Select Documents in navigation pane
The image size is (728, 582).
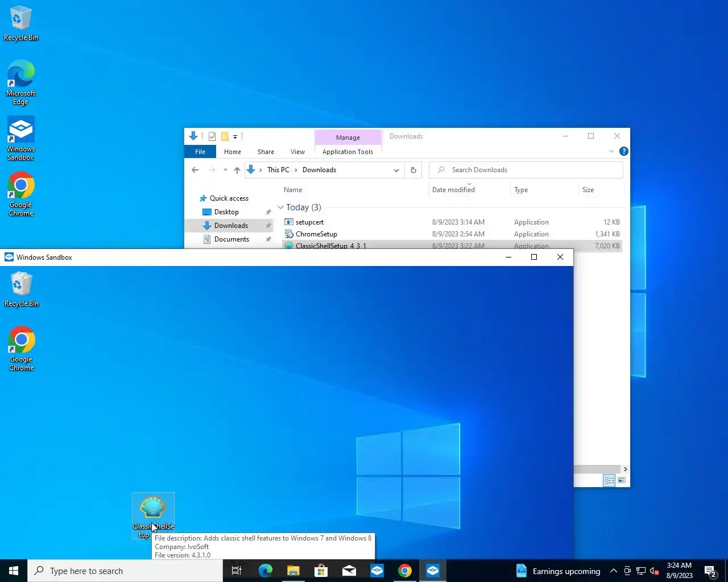229,239
